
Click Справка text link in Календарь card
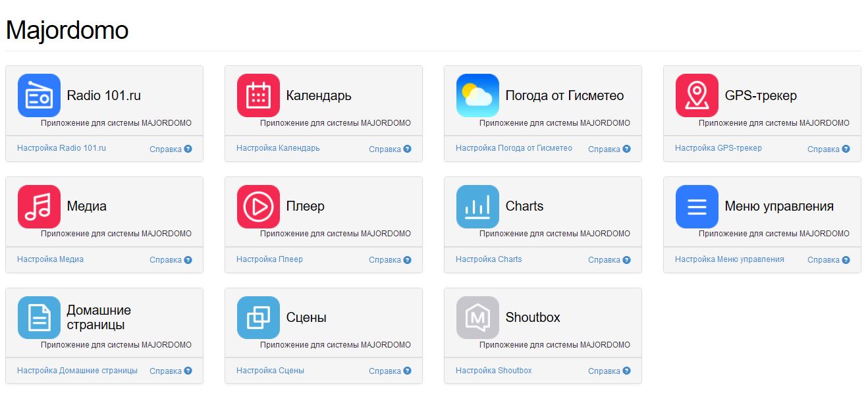[385, 149]
